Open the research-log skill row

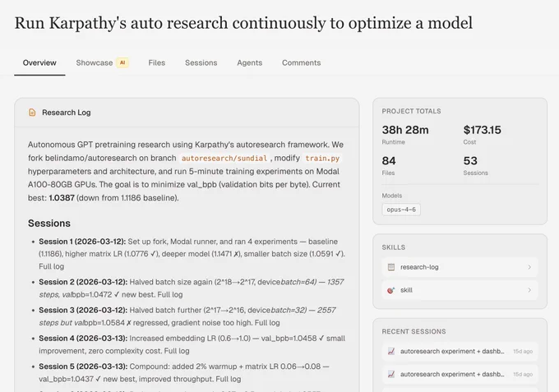(460, 267)
